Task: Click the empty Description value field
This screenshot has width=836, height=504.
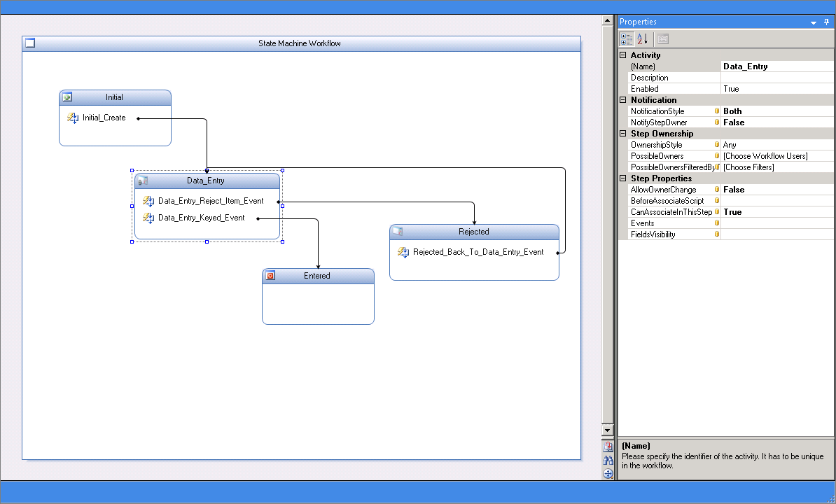Action: (777, 78)
